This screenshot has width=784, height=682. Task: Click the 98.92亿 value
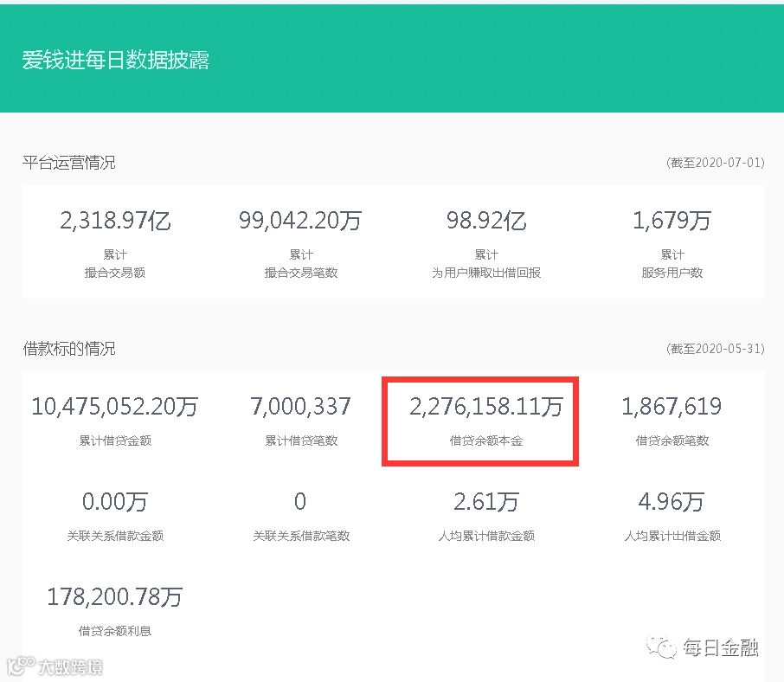[x=486, y=221]
